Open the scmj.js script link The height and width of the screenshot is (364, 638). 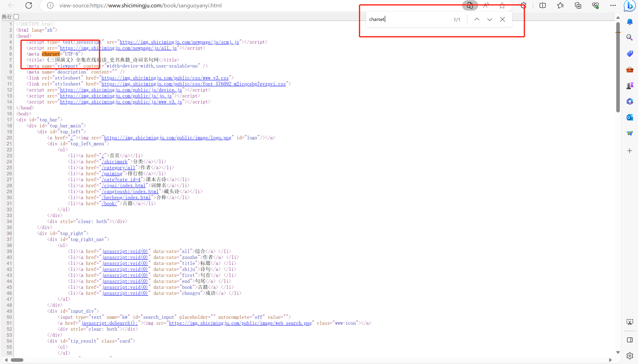point(179,42)
